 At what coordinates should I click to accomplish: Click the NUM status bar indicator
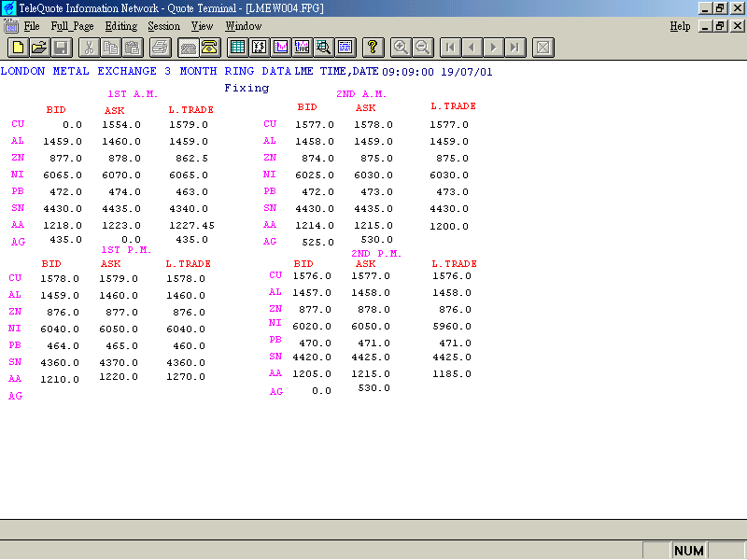(x=689, y=551)
